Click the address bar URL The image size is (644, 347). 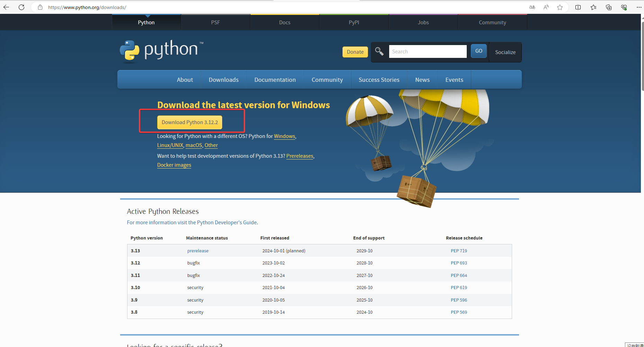click(x=87, y=7)
